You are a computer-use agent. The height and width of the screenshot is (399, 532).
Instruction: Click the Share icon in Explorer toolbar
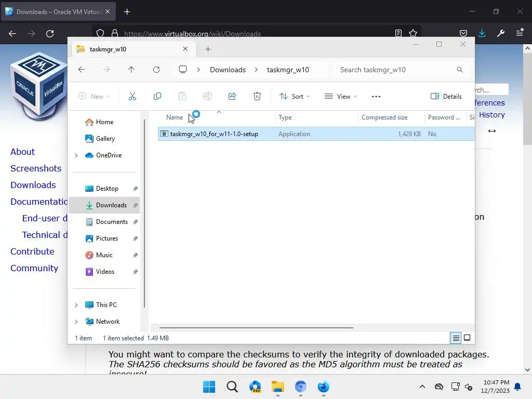click(232, 96)
